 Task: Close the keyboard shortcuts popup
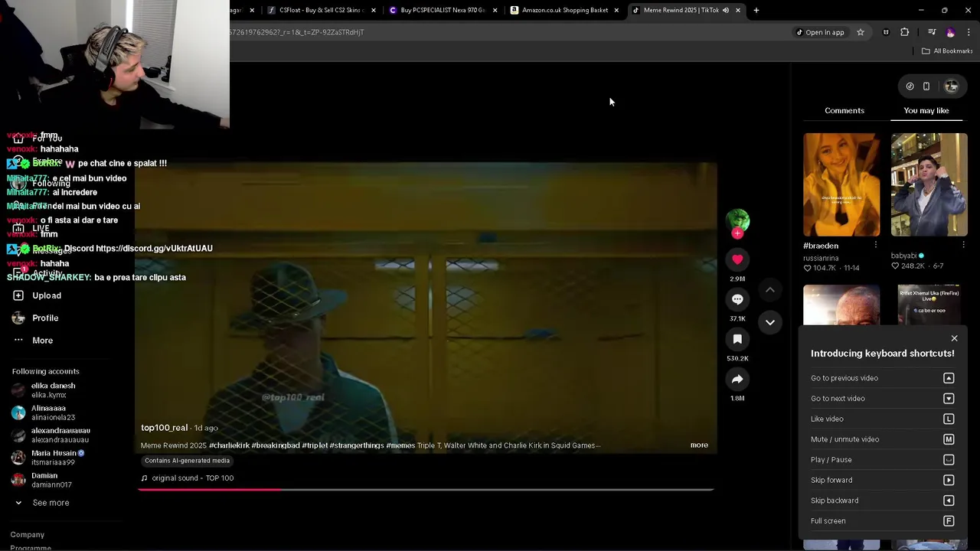tap(954, 338)
